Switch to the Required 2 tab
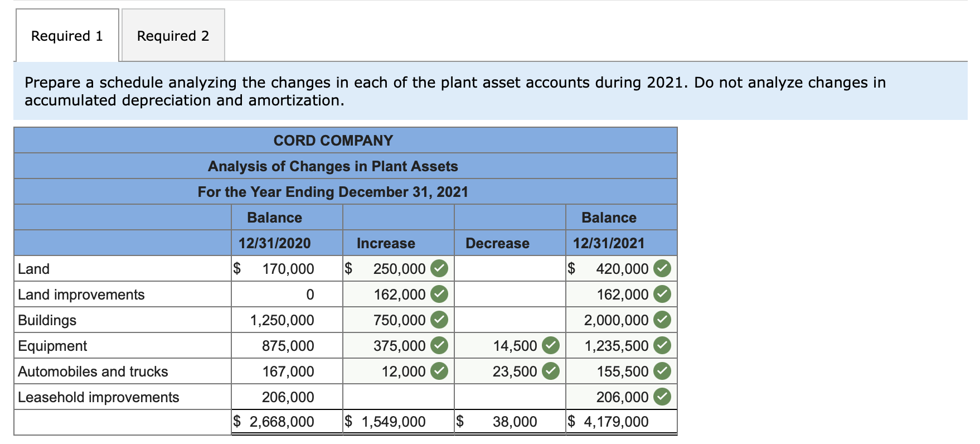 [x=173, y=35]
